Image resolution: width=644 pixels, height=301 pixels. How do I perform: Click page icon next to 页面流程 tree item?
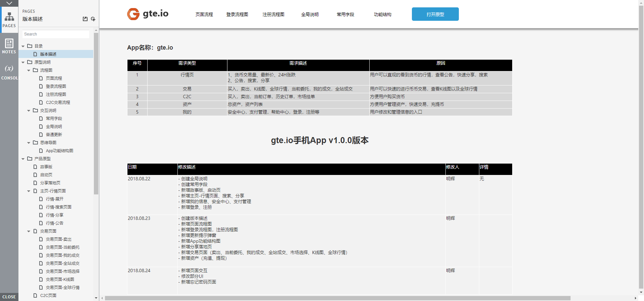[x=41, y=78]
